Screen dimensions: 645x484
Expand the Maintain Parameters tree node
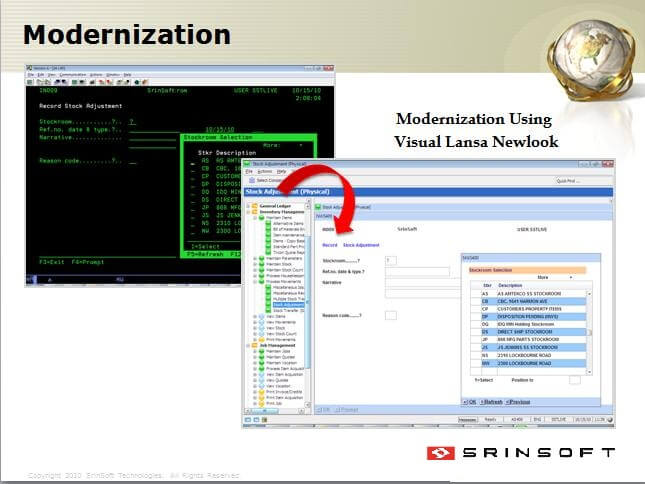[x=255, y=258]
